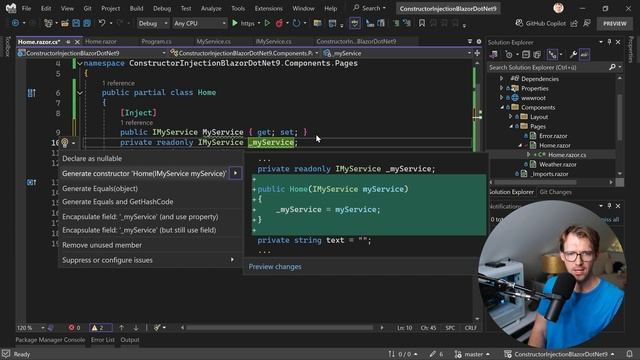Open the _myService member dropdown
The image size is (640, 360).
[x=397, y=53]
